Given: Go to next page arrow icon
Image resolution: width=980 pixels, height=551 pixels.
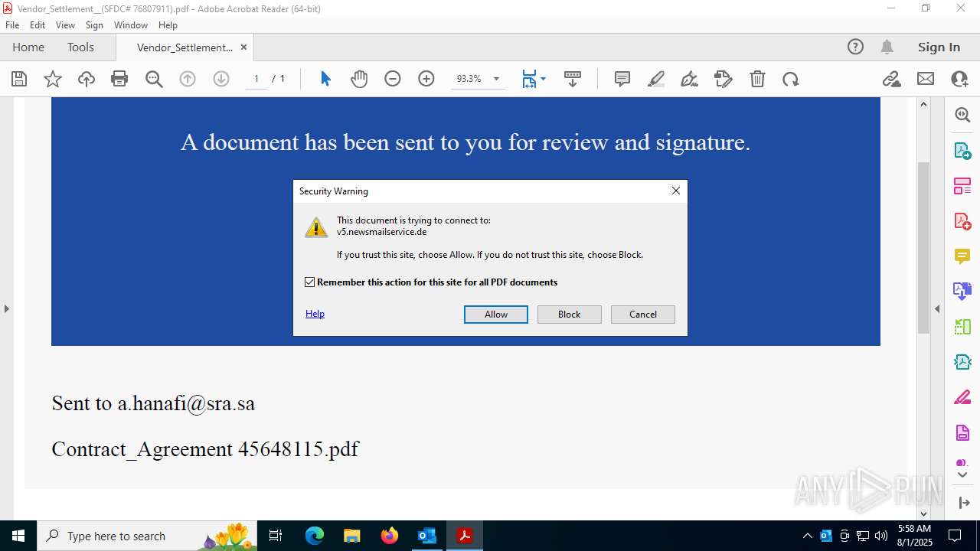Looking at the screenshot, I should pos(221,79).
